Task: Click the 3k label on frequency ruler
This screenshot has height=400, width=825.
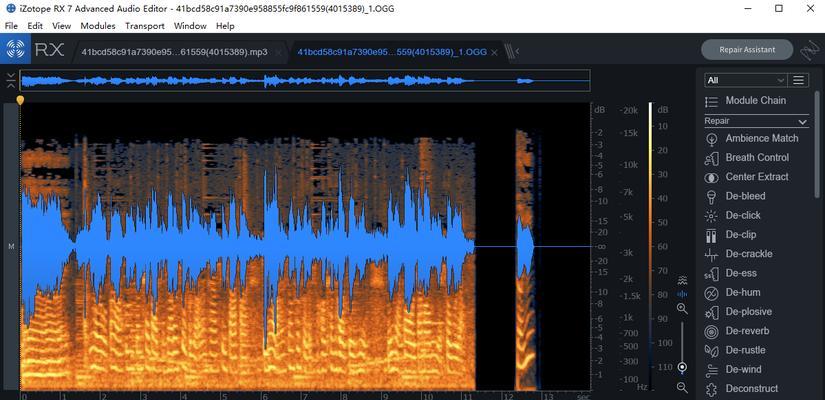Action: click(x=628, y=253)
